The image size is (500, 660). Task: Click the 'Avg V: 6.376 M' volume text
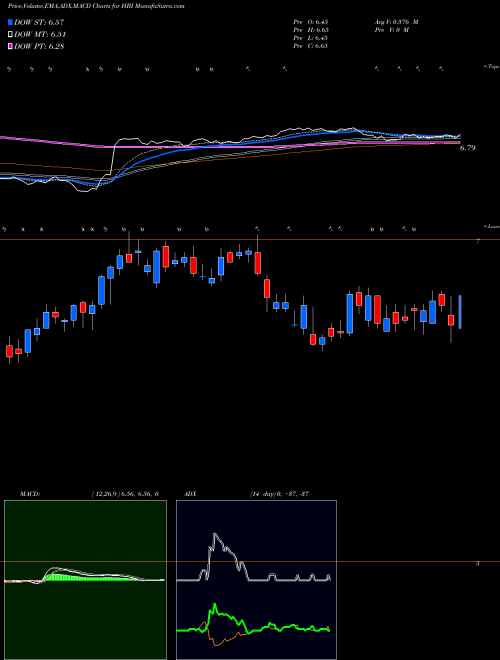tap(396, 21)
